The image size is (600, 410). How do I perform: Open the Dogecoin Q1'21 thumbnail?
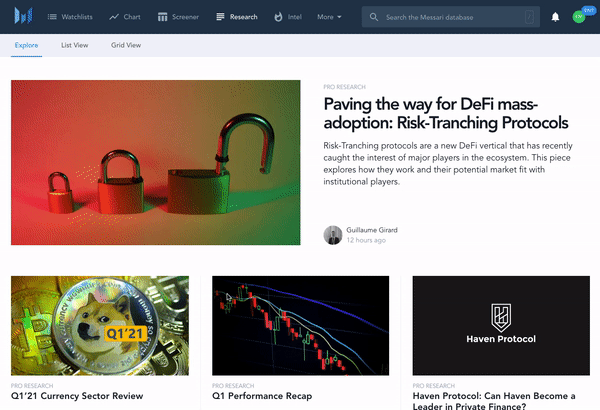[x=100, y=325]
